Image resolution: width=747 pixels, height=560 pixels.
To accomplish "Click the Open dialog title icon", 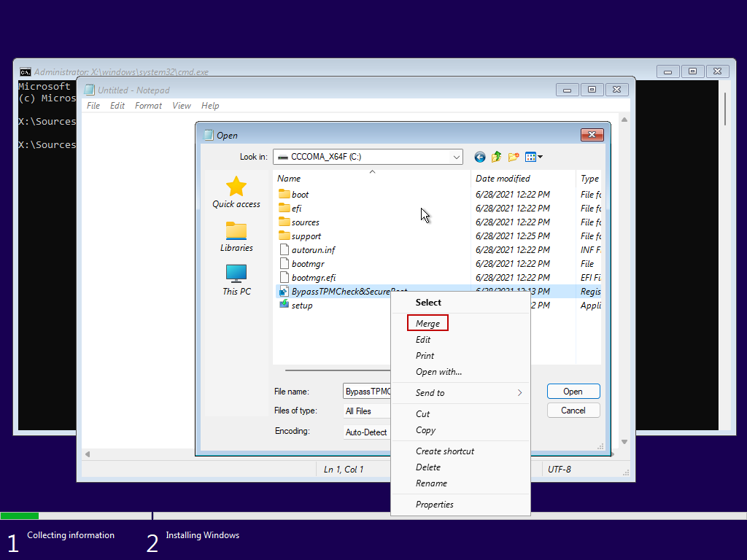I will (209, 135).
